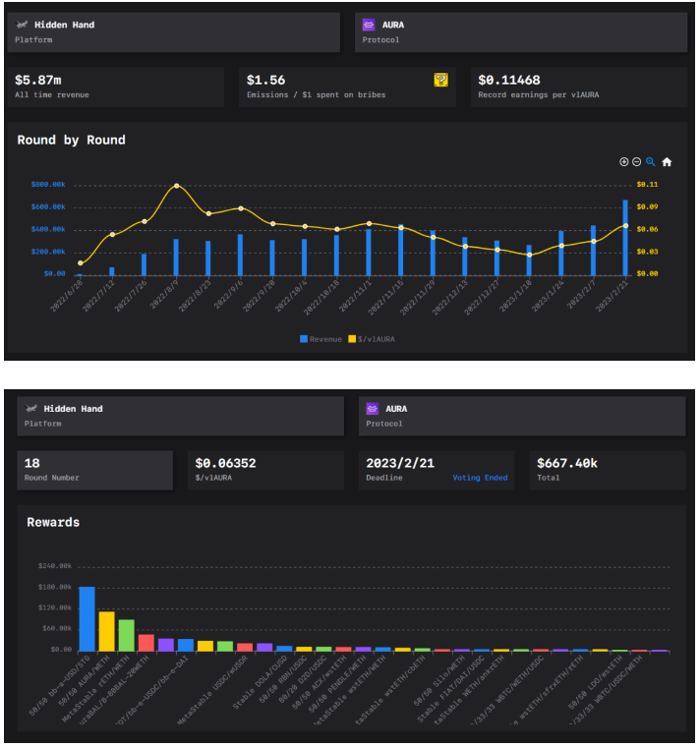
Task: Click the $1.56 emissions per bribe value
Action: [x=265, y=80]
